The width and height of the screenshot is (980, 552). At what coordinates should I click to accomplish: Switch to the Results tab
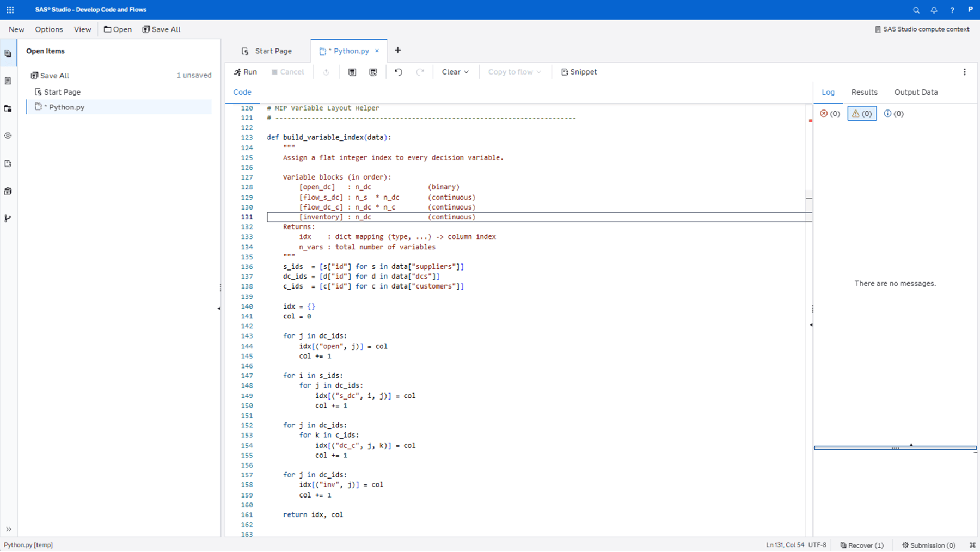pos(864,92)
